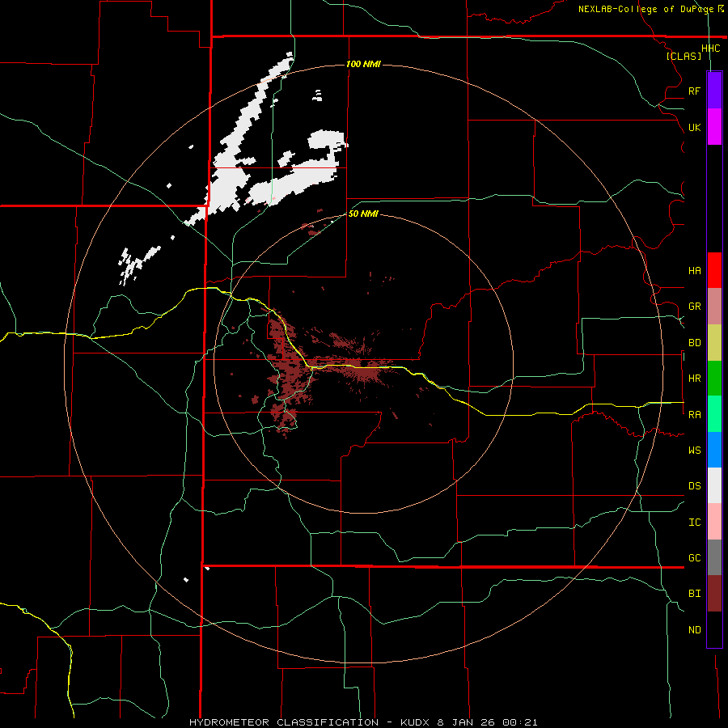Click the "RF" legend label

tap(694, 91)
